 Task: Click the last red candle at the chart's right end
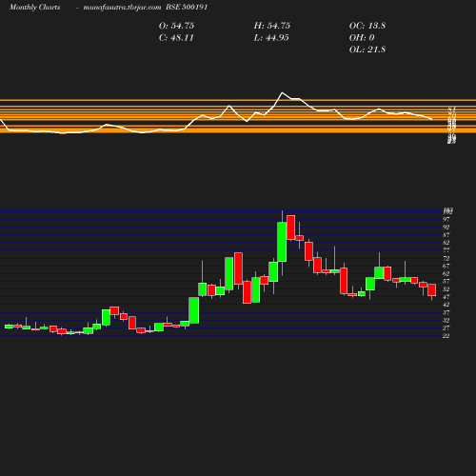[431, 290]
